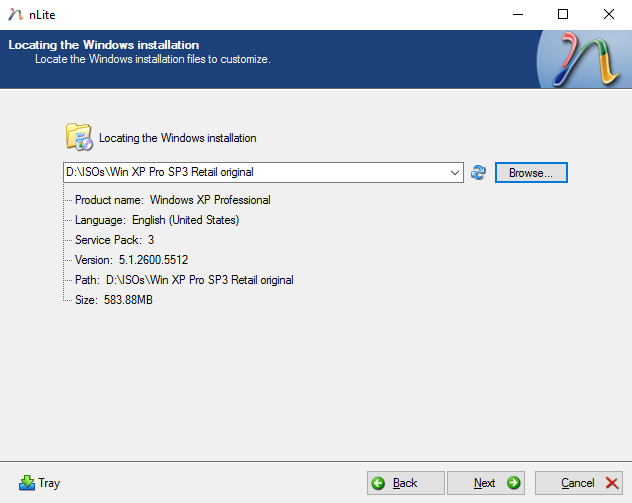The image size is (632, 503).
Task: Click the "Locating the Windows installation" header title
Action: tap(104, 45)
